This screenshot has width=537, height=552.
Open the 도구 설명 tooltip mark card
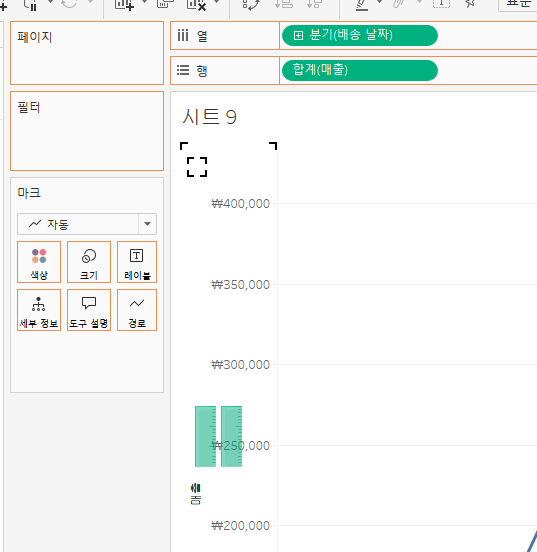89,310
